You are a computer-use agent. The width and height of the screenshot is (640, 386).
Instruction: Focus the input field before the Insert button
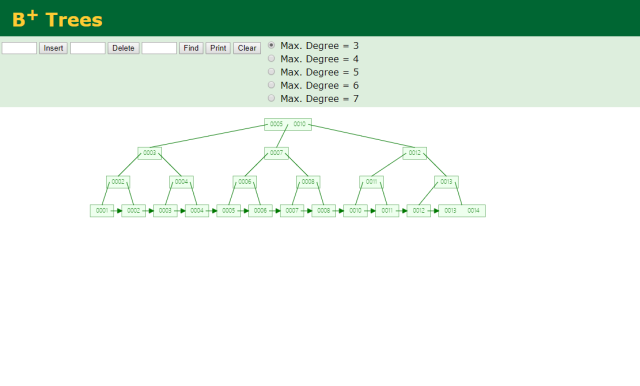click(x=19, y=48)
